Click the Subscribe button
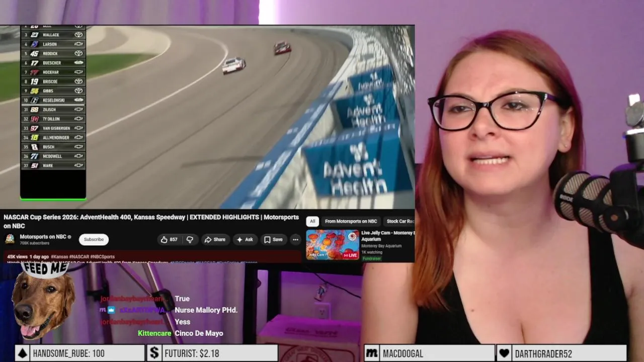The width and height of the screenshot is (644, 362). [x=94, y=239]
